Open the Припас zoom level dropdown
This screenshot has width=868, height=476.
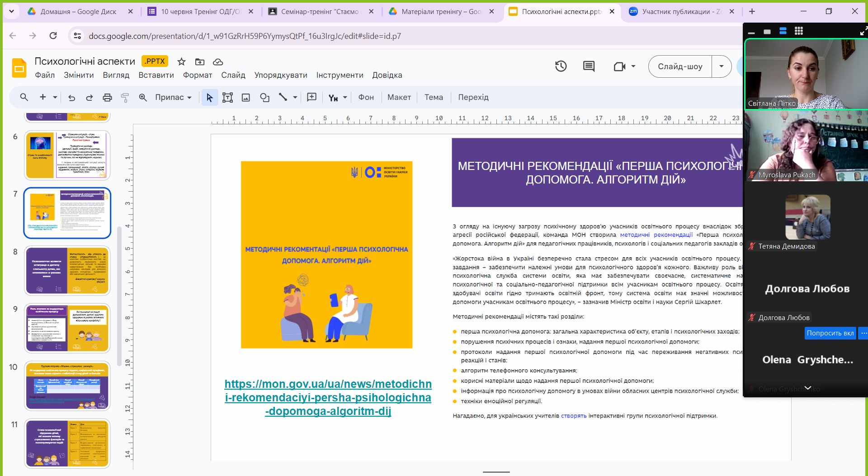point(173,97)
